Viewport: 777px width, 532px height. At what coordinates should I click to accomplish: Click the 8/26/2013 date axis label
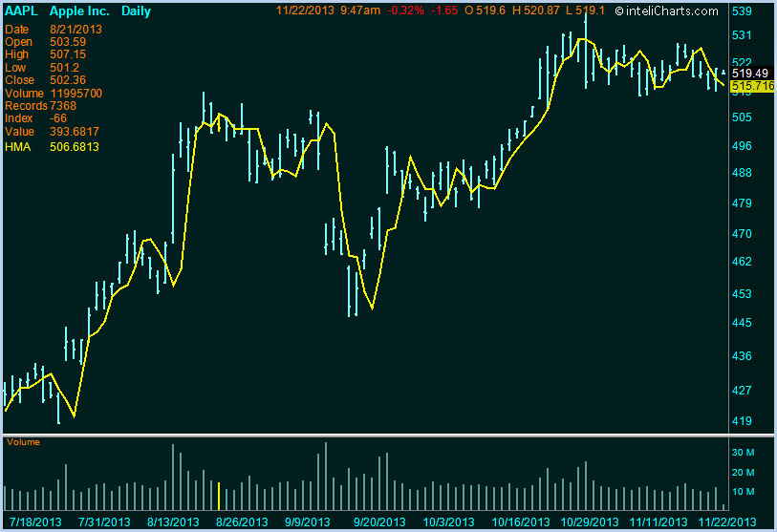click(243, 522)
